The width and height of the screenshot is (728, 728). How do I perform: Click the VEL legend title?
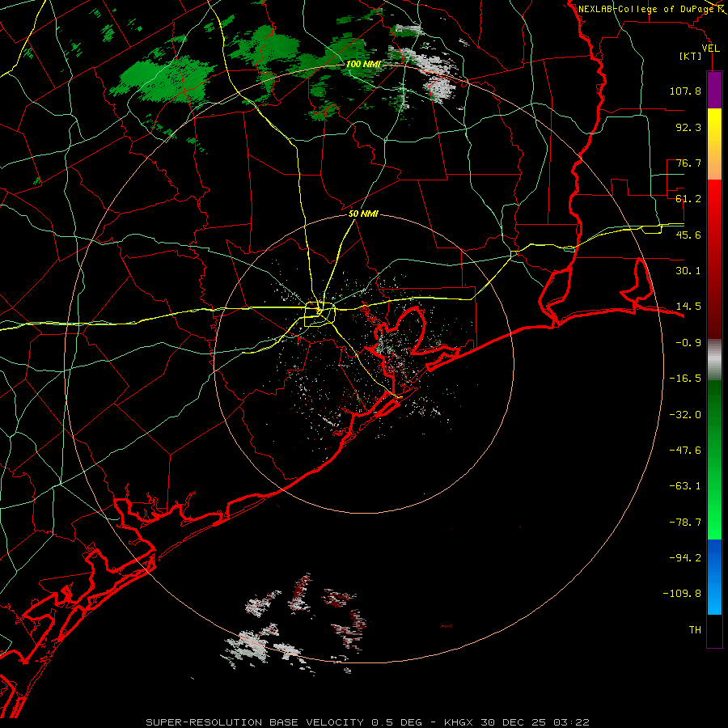[x=710, y=49]
